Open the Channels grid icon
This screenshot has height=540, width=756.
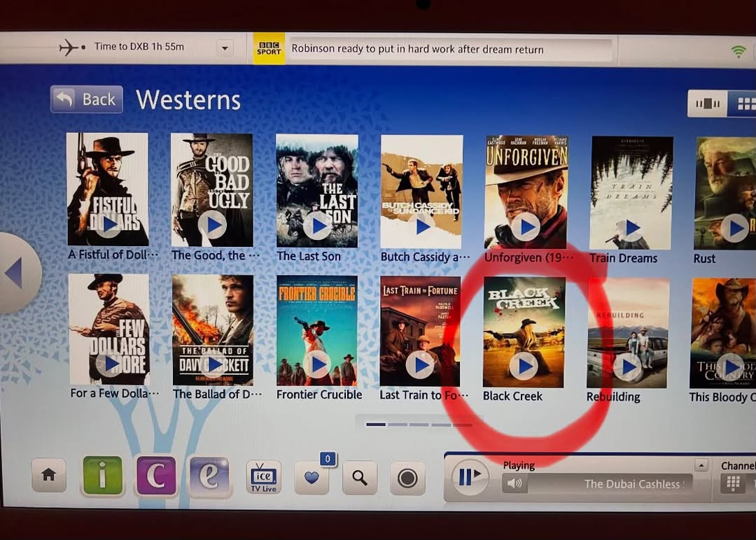[734, 483]
